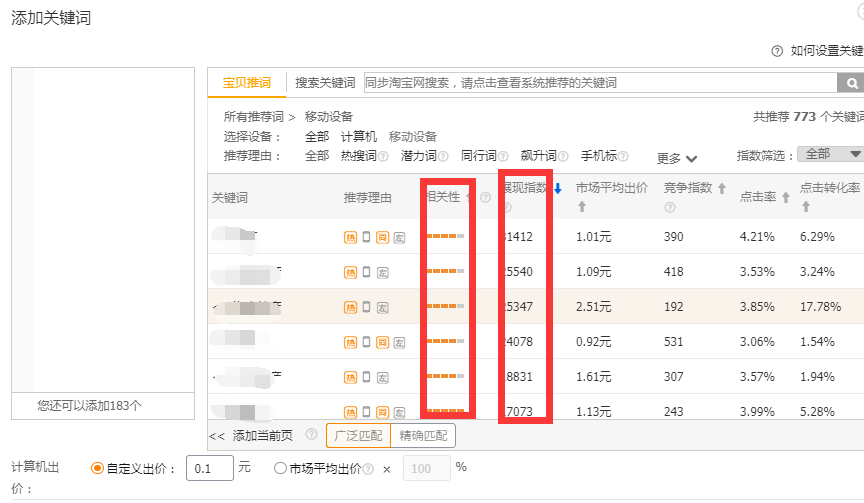Click relevance bar in 2.51元 row
The width and height of the screenshot is (864, 503).
(x=445, y=306)
